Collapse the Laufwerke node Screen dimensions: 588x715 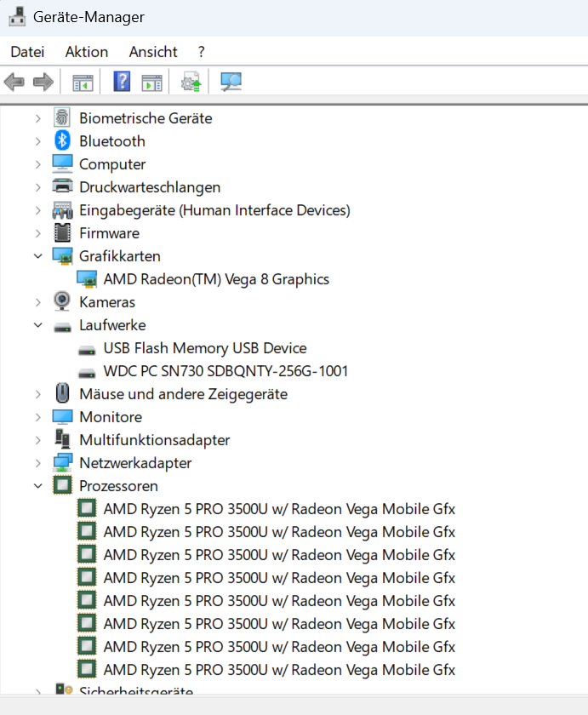point(38,325)
